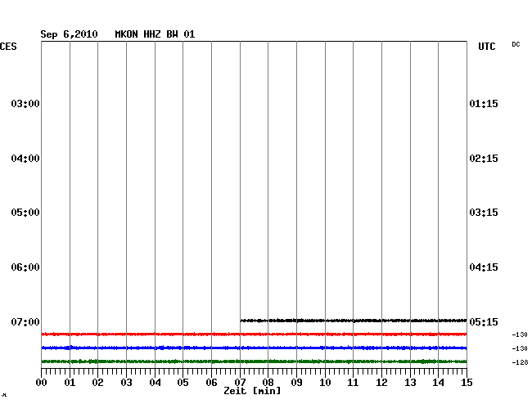Screen dimensions: 532x404
Task: Click the '07' minute tick label
Action: (240, 383)
